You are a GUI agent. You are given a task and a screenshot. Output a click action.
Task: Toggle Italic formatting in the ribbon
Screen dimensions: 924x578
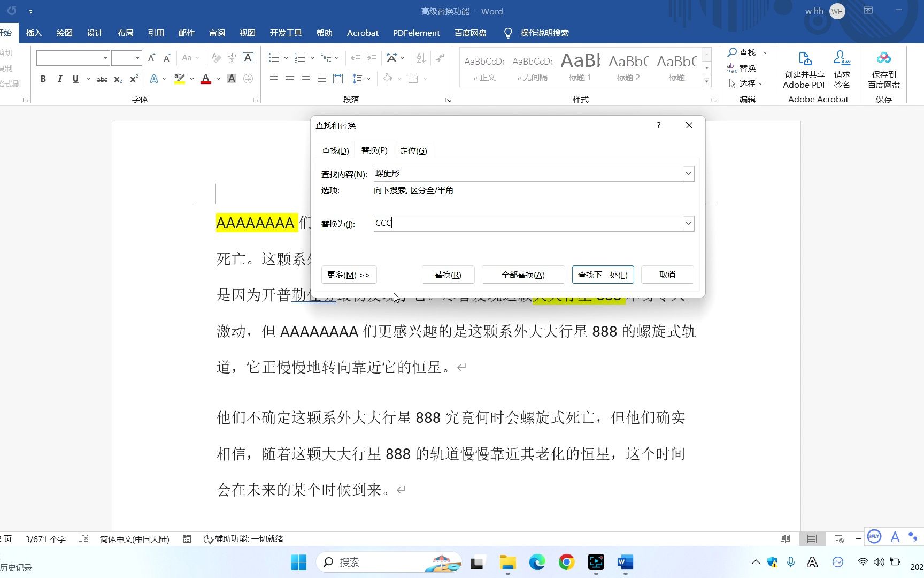tap(59, 79)
